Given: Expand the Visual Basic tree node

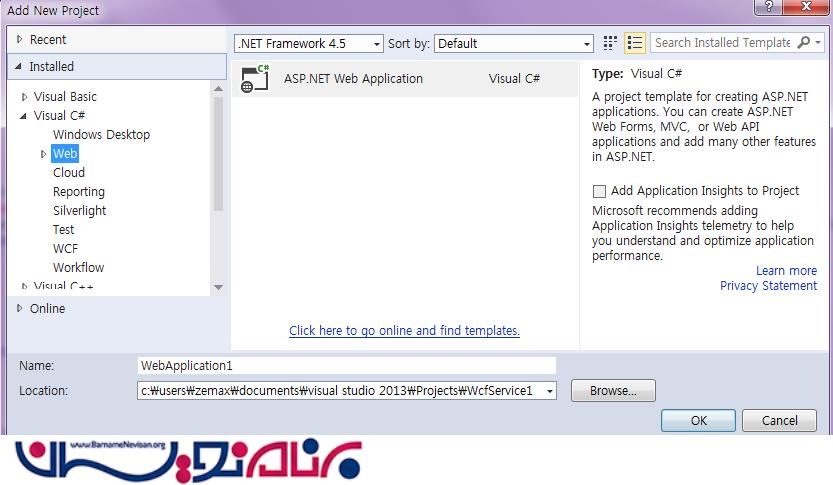Looking at the screenshot, I should [x=25, y=97].
